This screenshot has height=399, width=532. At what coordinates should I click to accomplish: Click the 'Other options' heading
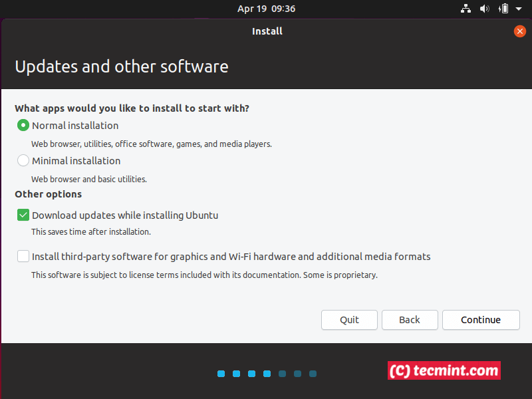coord(48,194)
